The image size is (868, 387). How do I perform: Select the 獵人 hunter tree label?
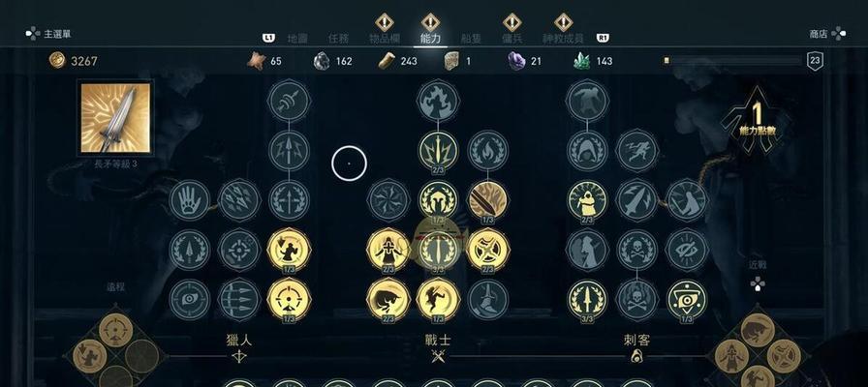pyautogui.click(x=239, y=341)
